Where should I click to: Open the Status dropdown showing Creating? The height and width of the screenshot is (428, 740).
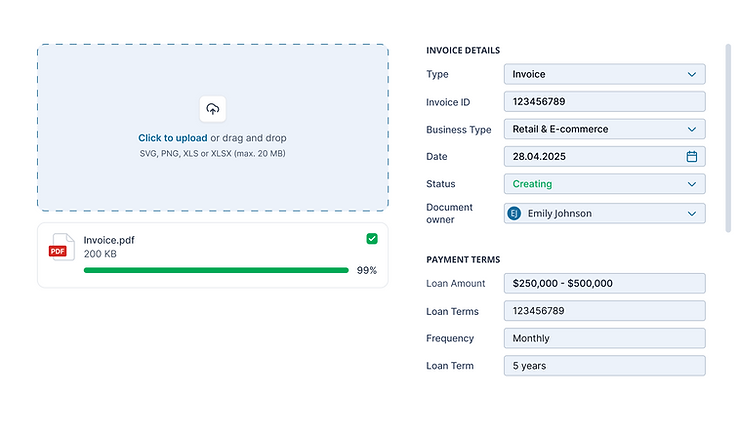point(605,184)
